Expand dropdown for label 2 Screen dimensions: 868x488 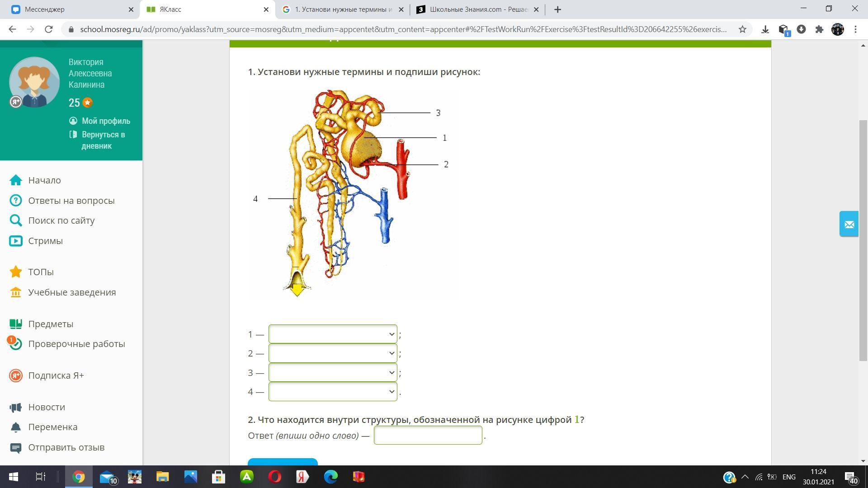(333, 353)
